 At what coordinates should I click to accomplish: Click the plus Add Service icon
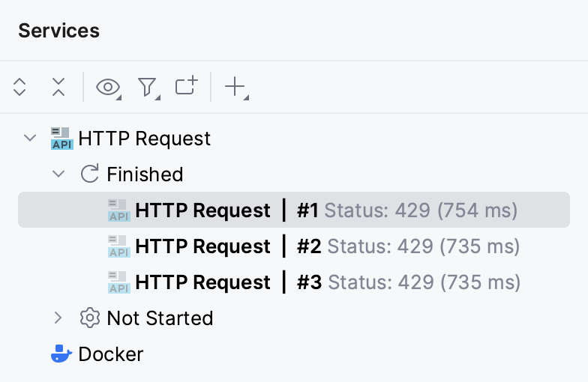[235, 88]
